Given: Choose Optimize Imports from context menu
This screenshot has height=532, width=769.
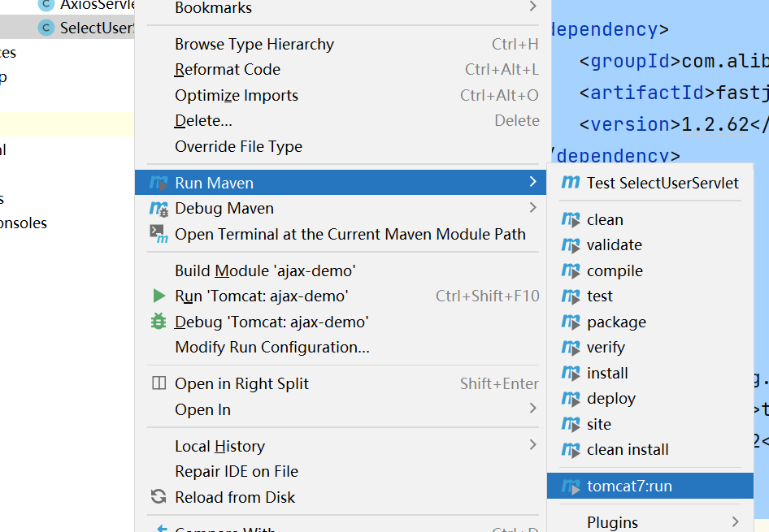Looking at the screenshot, I should pyautogui.click(x=237, y=95).
